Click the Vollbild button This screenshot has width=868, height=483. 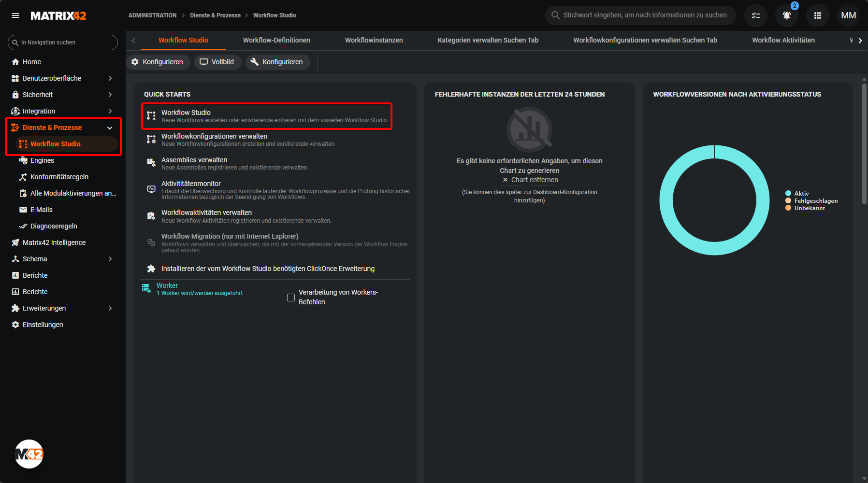(x=217, y=62)
